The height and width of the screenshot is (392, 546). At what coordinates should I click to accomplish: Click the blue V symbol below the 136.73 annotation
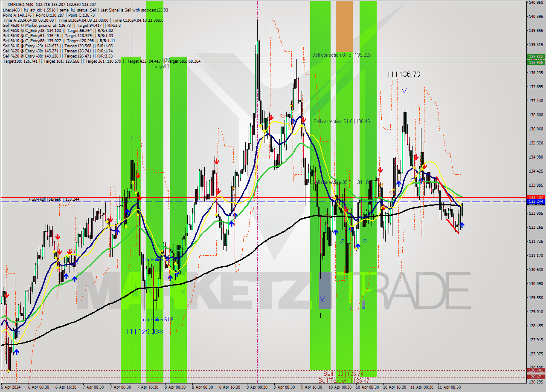pyautogui.click(x=404, y=90)
